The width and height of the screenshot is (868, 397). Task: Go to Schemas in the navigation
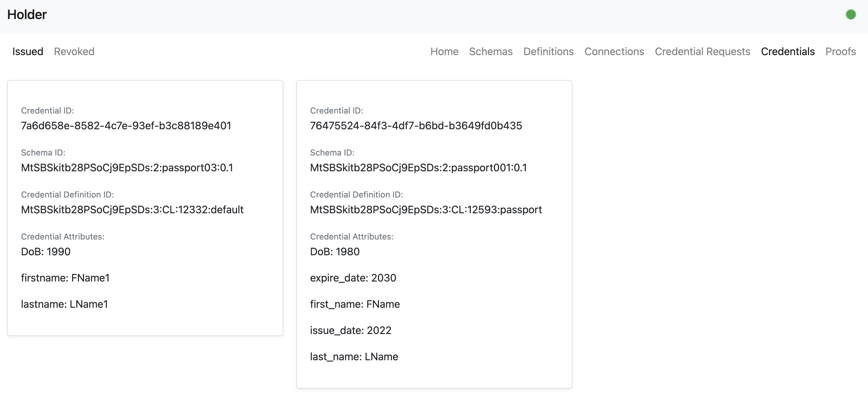[x=491, y=51]
